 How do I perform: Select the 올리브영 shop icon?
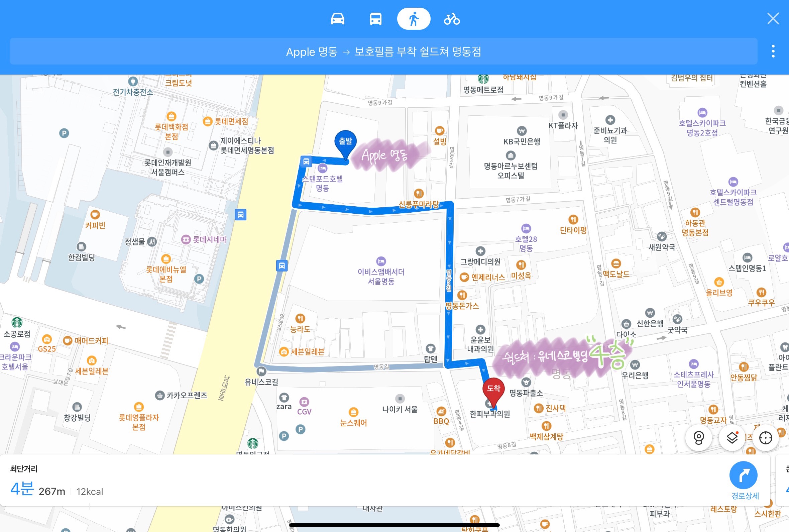(719, 282)
